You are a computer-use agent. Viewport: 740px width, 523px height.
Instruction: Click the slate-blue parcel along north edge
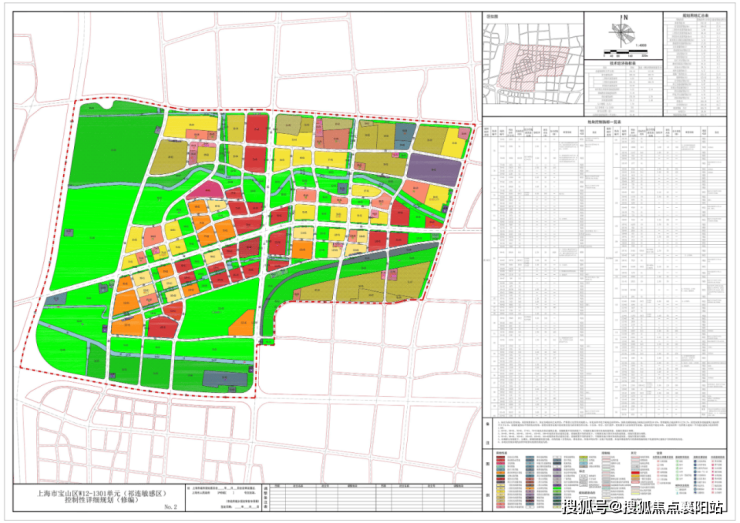[404, 134]
